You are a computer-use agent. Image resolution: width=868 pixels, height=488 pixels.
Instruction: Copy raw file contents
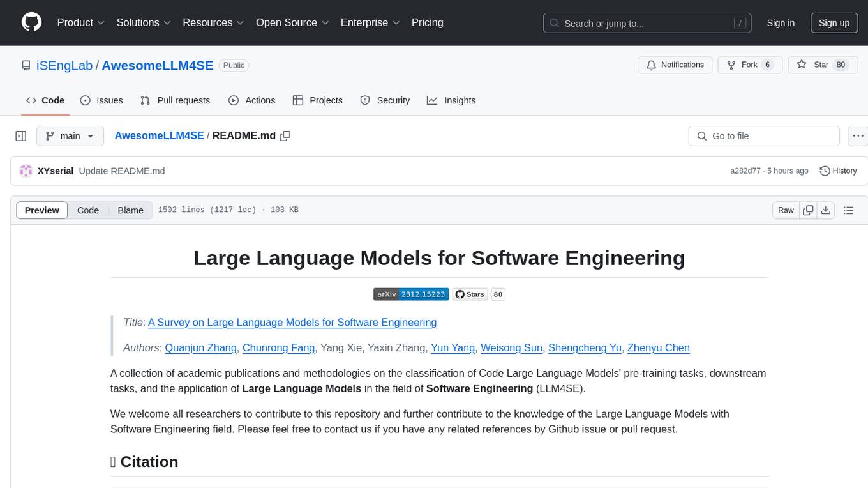(x=808, y=210)
